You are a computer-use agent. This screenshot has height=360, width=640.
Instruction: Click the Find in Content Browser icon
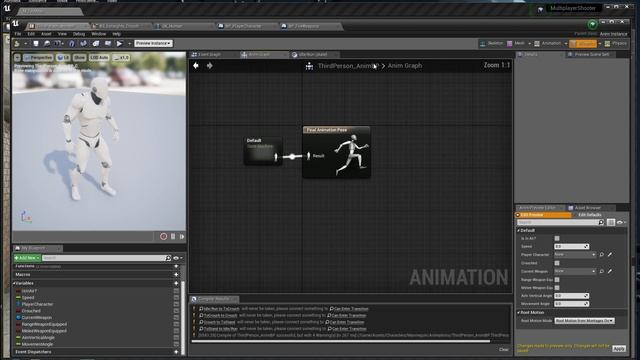pyautogui.click(x=47, y=43)
